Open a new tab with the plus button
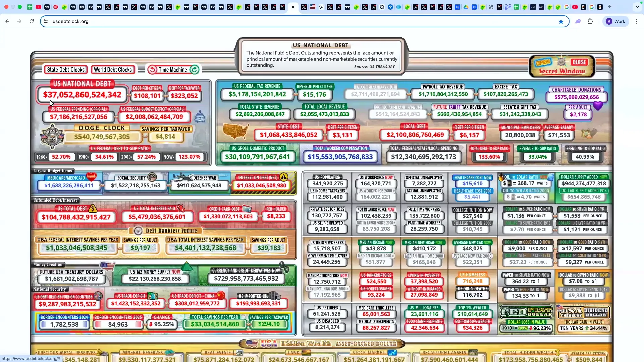The height and width of the screenshot is (362, 644). coord(610,7)
